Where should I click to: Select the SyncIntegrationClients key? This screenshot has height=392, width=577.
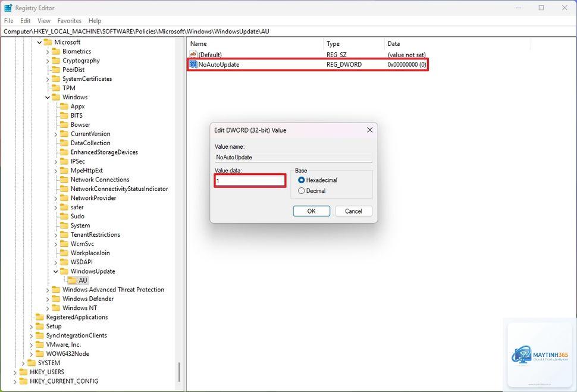76,335
